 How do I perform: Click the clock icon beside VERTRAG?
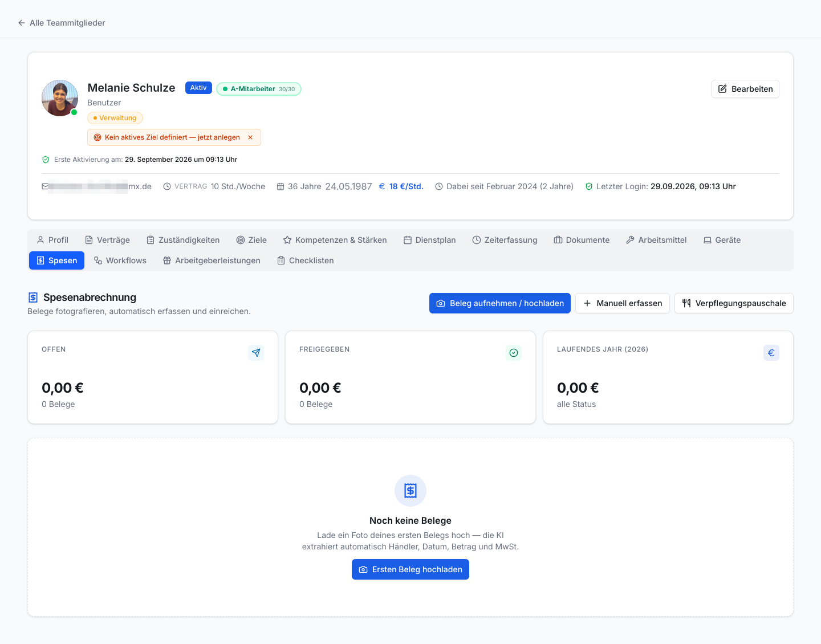tap(167, 186)
